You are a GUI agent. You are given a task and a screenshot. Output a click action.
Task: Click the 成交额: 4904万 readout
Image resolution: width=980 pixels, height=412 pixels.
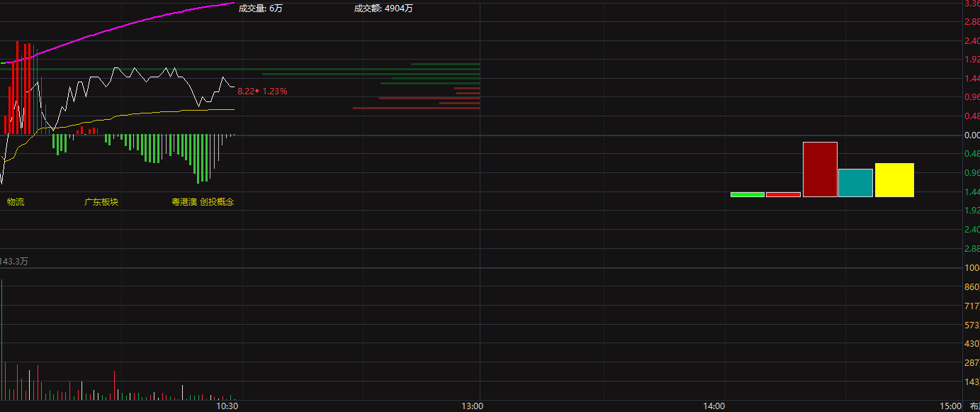click(x=384, y=9)
